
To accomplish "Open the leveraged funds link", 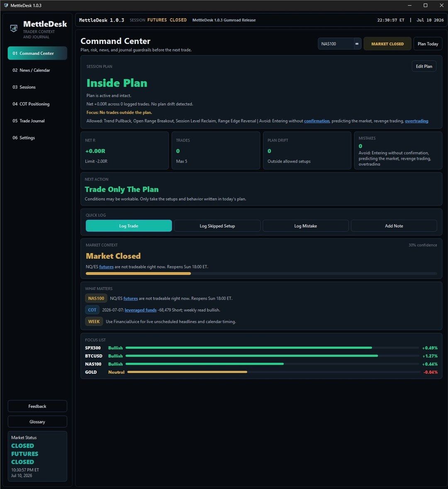I will pyautogui.click(x=140, y=310).
